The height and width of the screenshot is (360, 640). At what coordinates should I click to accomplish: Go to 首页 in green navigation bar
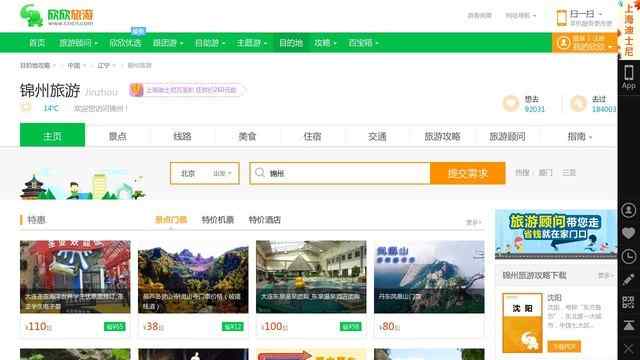[x=37, y=43]
